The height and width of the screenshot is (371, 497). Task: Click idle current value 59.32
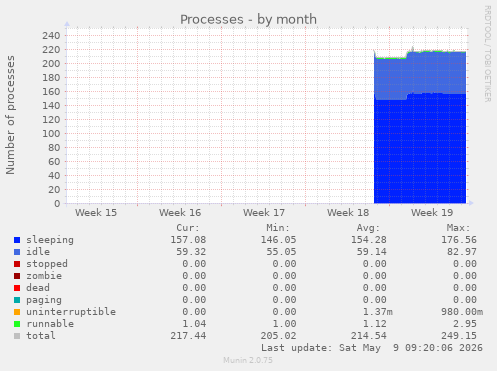coord(191,252)
